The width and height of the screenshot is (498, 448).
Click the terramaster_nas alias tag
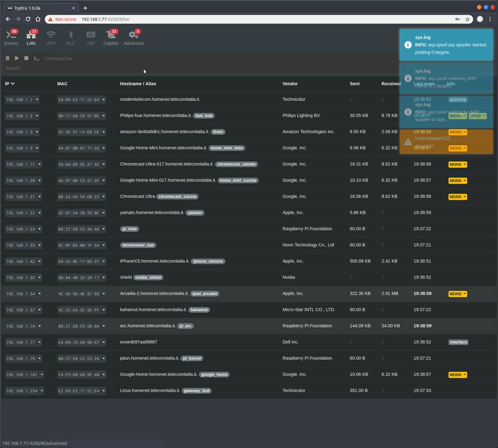[138, 245]
